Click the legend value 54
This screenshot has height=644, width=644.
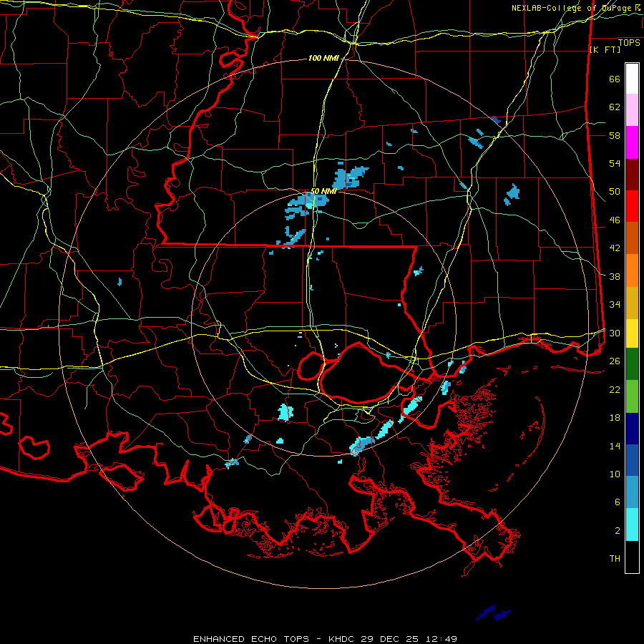pyautogui.click(x=615, y=163)
